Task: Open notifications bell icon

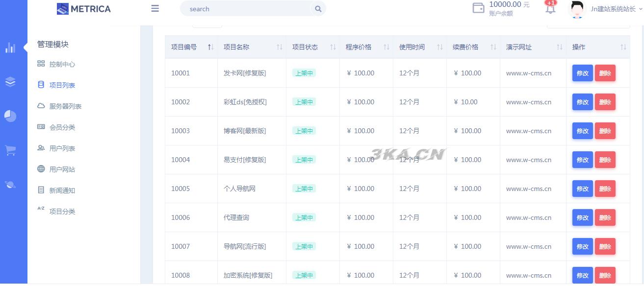Action: (x=550, y=8)
